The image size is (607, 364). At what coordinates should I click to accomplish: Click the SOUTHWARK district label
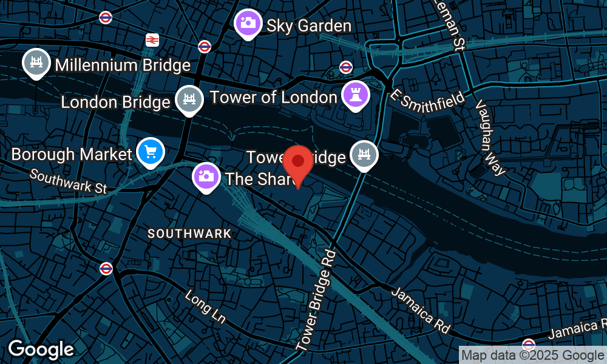[x=189, y=234]
